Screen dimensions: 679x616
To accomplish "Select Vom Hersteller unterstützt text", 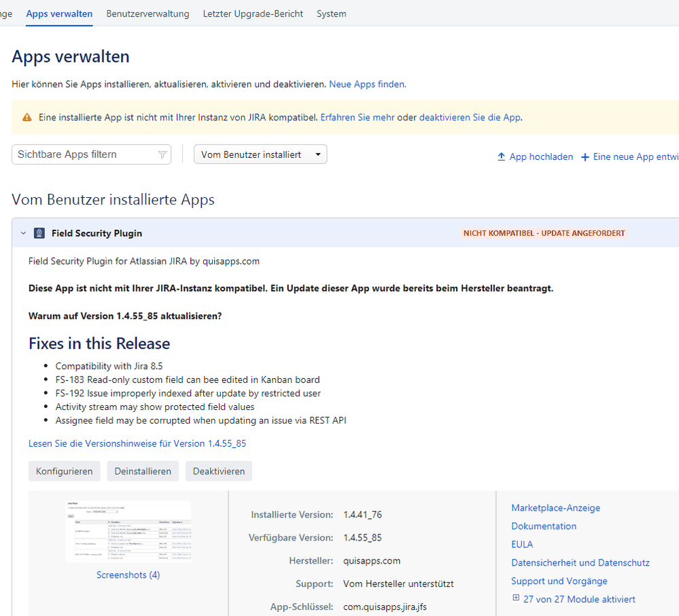I will (398, 583).
